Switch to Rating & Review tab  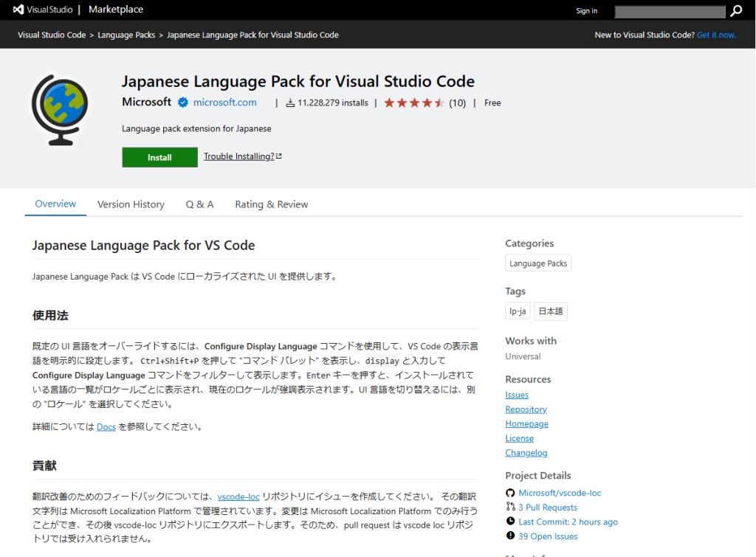click(x=272, y=204)
